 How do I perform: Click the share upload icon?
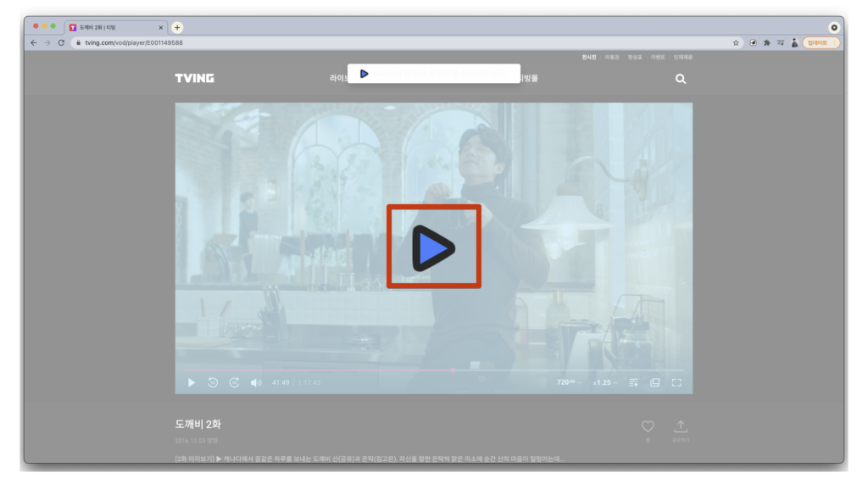[681, 425]
